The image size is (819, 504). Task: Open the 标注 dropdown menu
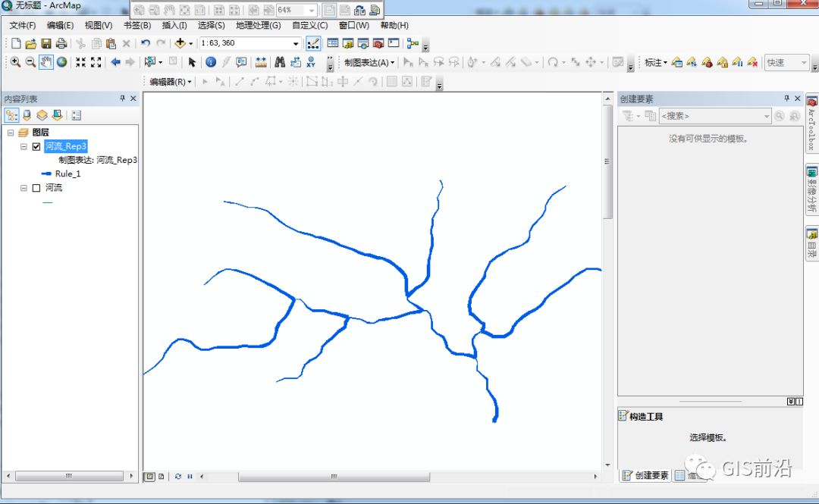tap(656, 63)
